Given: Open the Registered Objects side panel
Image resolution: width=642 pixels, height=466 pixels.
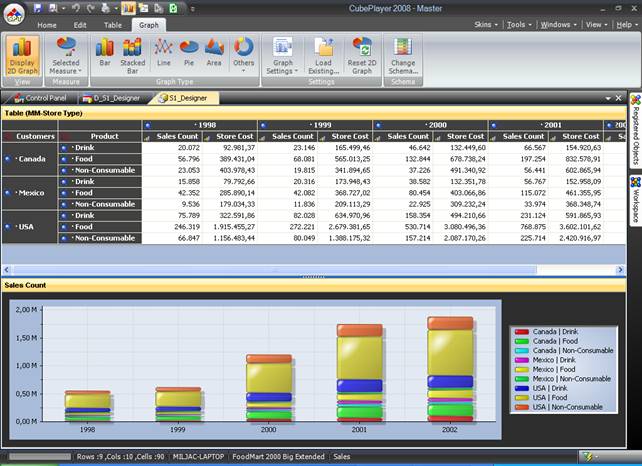Looking at the screenshot, I should point(635,130).
